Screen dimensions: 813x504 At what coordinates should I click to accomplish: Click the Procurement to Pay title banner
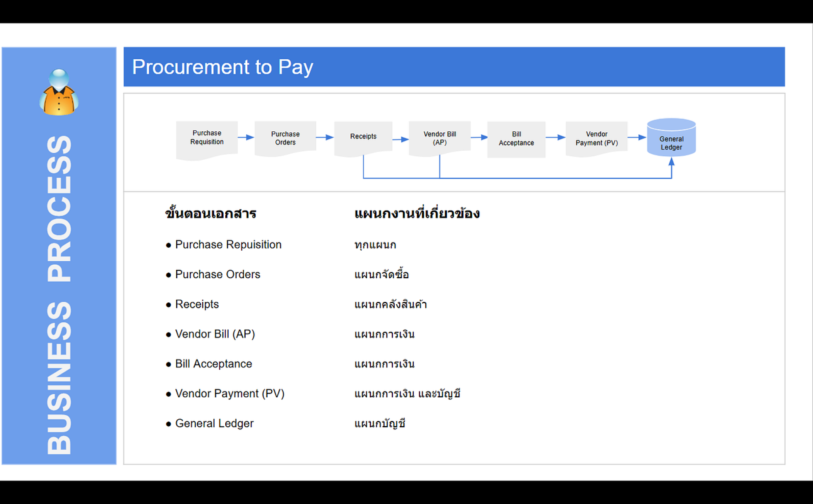point(454,67)
